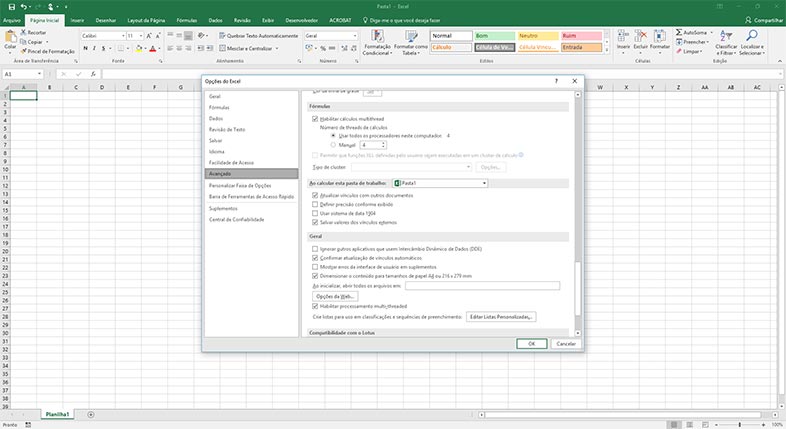Click the Copiar icon

(x=23, y=42)
